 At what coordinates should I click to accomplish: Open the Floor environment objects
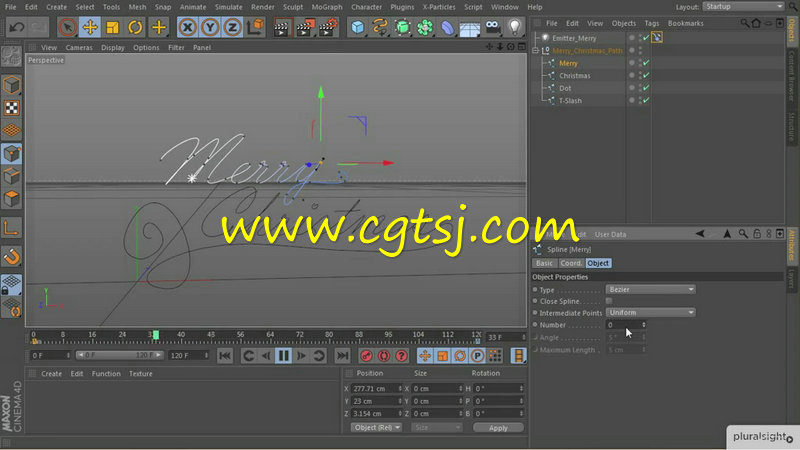(470, 28)
